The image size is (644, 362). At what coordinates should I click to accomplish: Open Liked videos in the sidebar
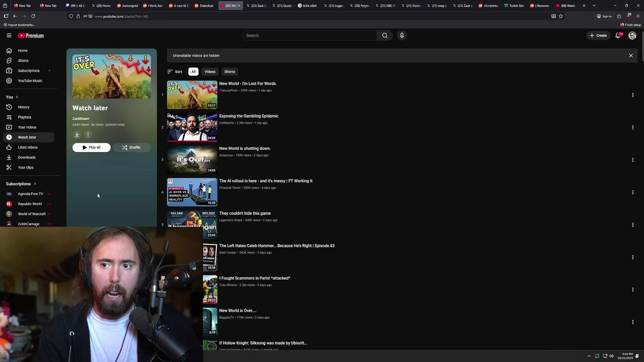tap(28, 147)
